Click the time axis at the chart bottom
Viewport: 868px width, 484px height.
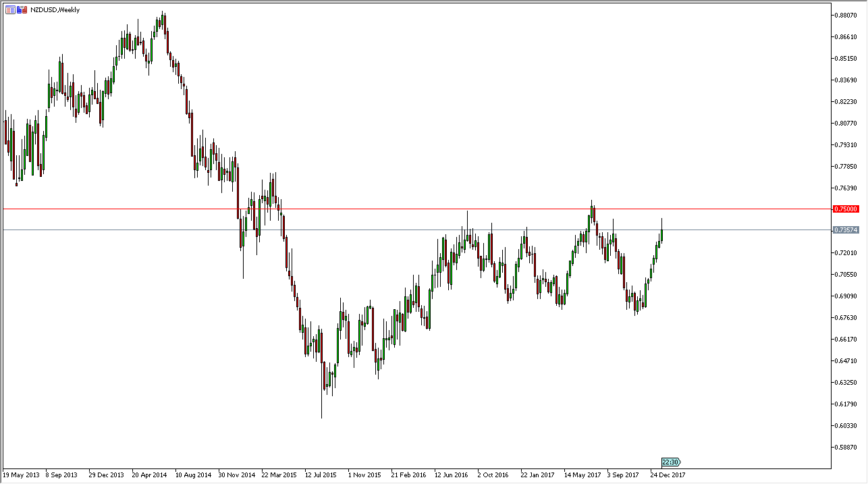coord(432,475)
